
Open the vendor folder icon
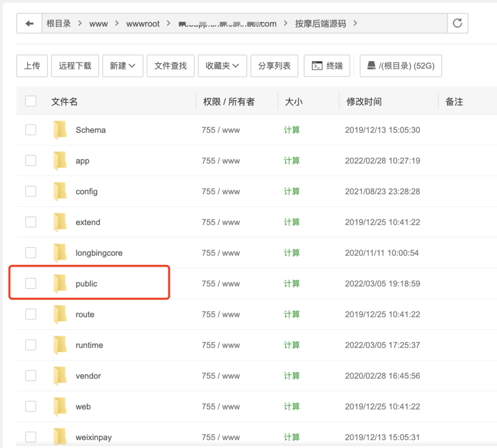[60, 376]
